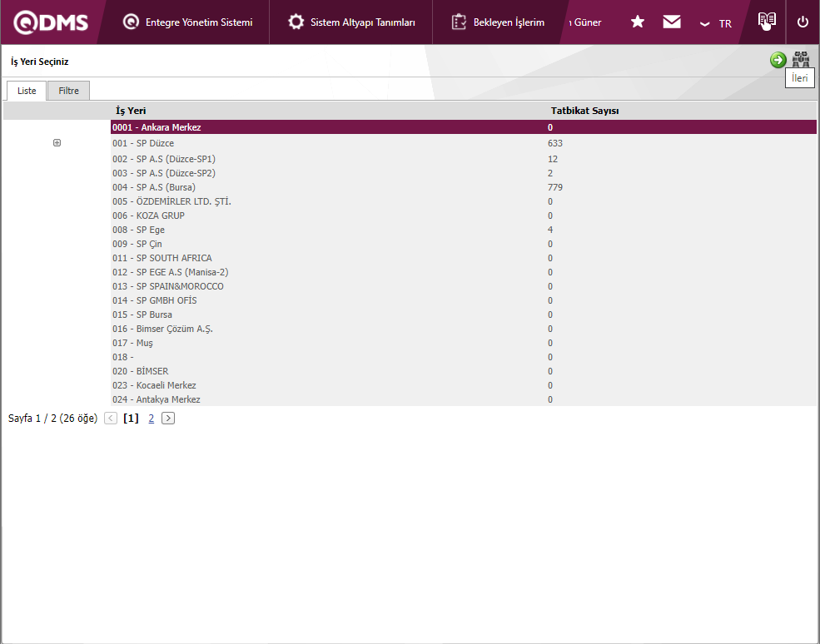Switch to the Liste tab
This screenshot has width=820, height=644.
[27, 91]
